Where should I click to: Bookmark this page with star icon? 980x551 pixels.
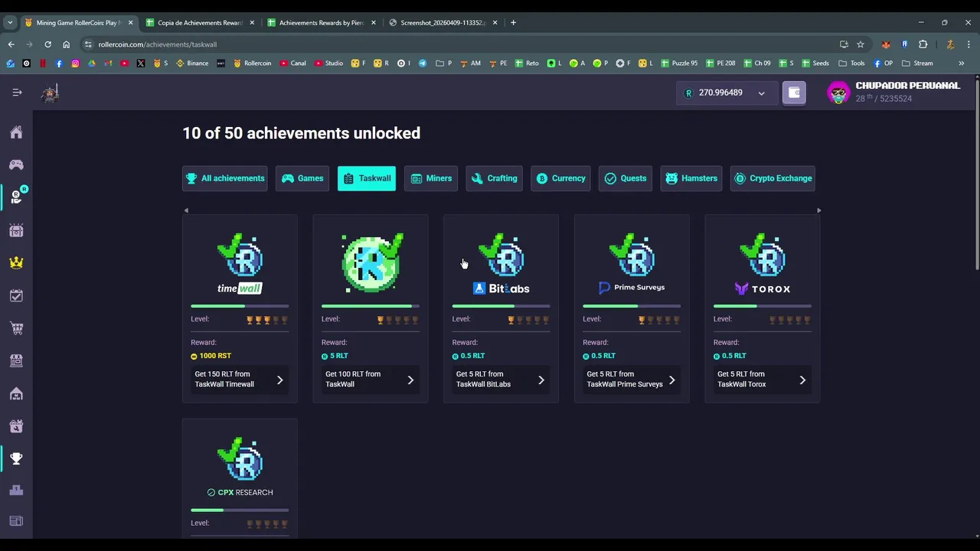(x=861, y=44)
